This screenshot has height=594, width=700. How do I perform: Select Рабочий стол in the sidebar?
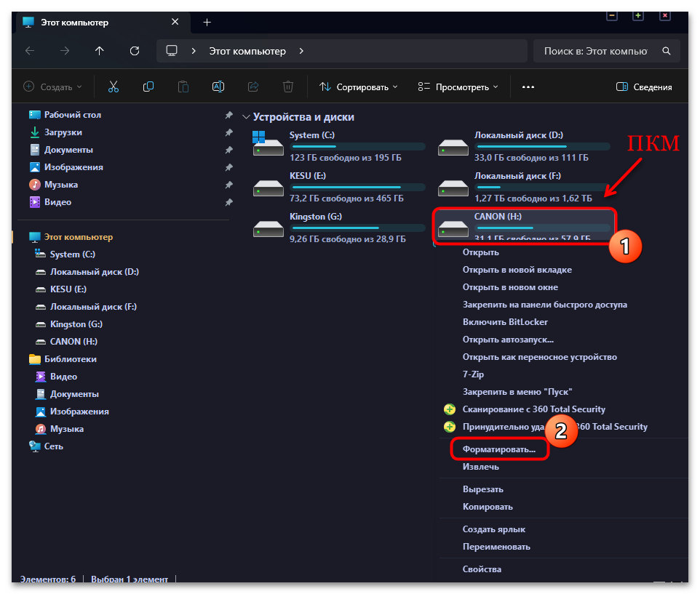pos(72,115)
